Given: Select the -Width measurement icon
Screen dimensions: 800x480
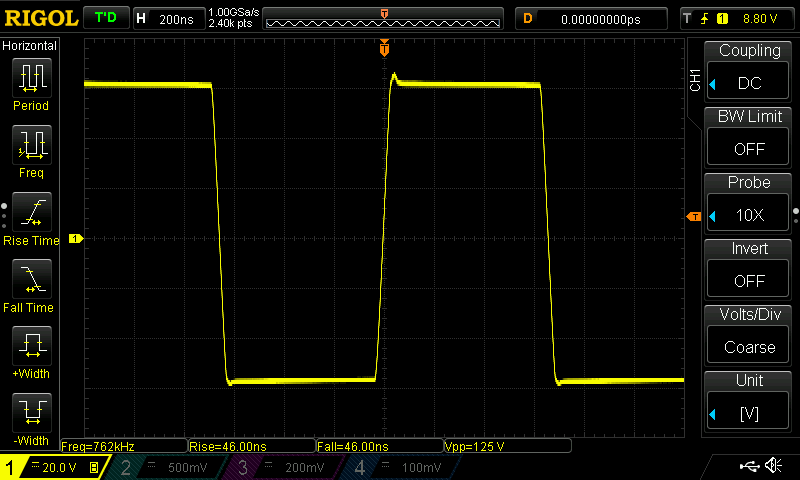Looking at the screenshot, I should (32, 413).
